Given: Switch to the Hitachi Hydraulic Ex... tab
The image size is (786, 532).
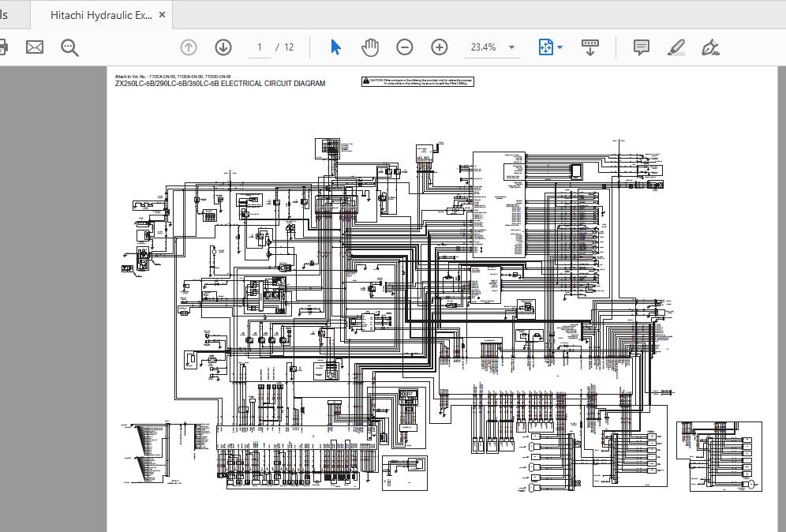Looking at the screenshot, I should click(x=101, y=15).
